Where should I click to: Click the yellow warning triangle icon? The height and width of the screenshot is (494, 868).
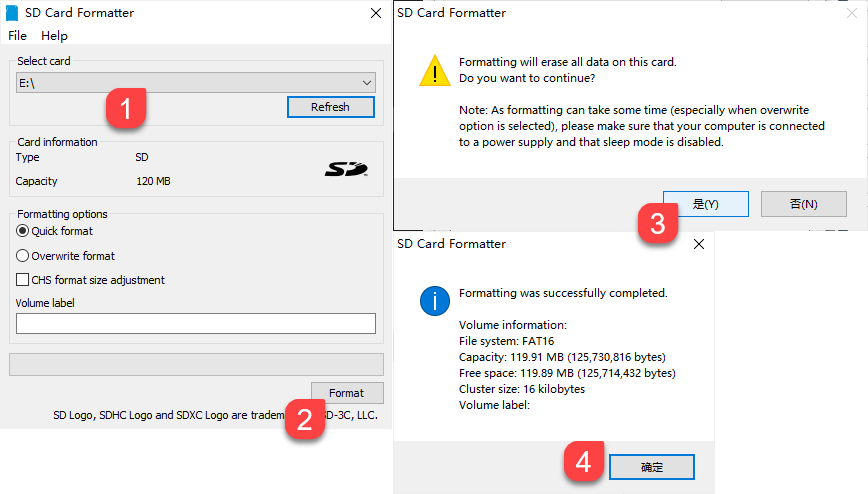point(435,70)
